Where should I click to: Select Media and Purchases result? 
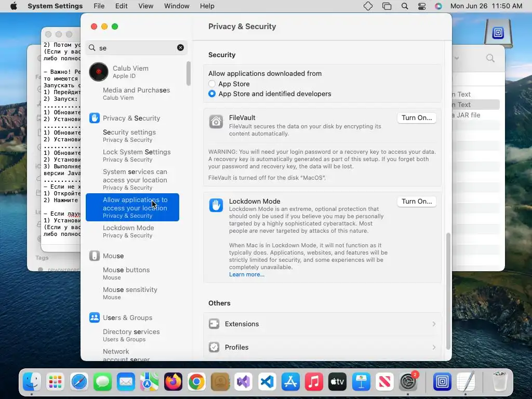click(132, 94)
